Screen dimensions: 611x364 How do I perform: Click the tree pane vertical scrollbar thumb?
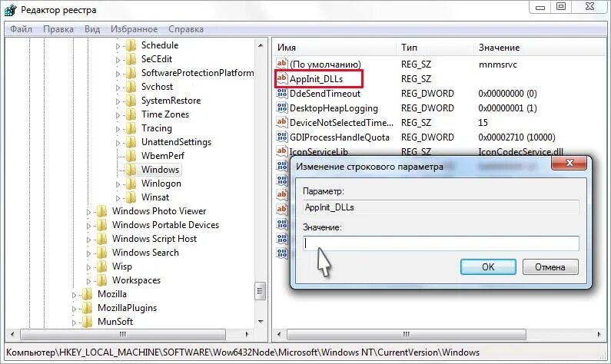[x=261, y=291]
